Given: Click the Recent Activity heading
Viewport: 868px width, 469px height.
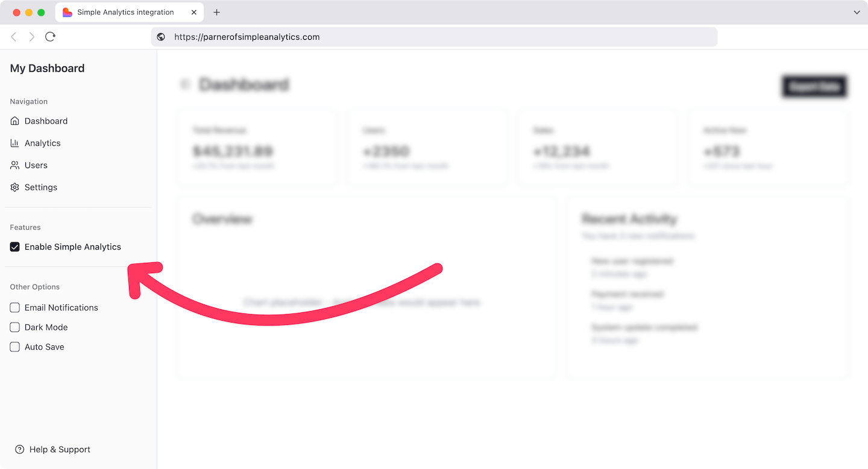Looking at the screenshot, I should click(629, 219).
